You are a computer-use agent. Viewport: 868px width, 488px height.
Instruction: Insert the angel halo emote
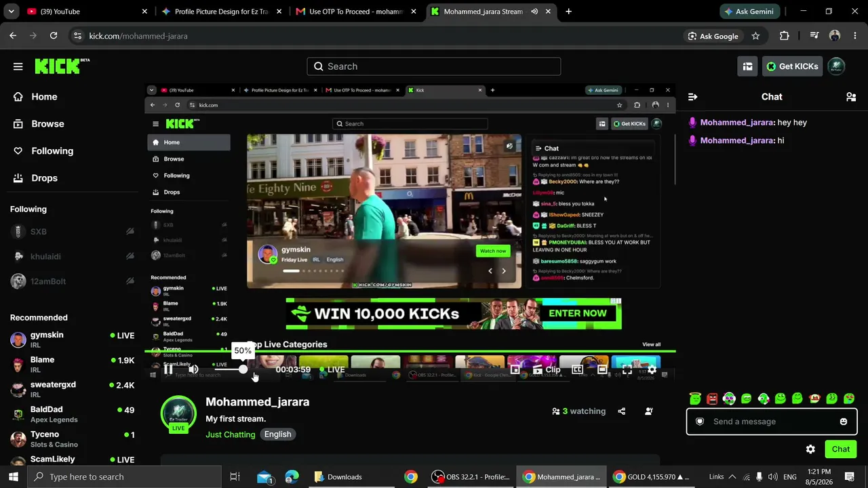point(695,399)
